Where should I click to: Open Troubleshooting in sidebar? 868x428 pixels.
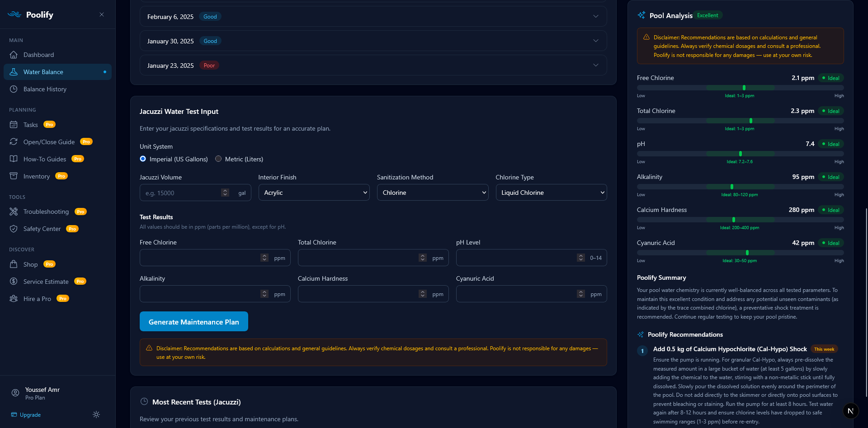[57, 212]
